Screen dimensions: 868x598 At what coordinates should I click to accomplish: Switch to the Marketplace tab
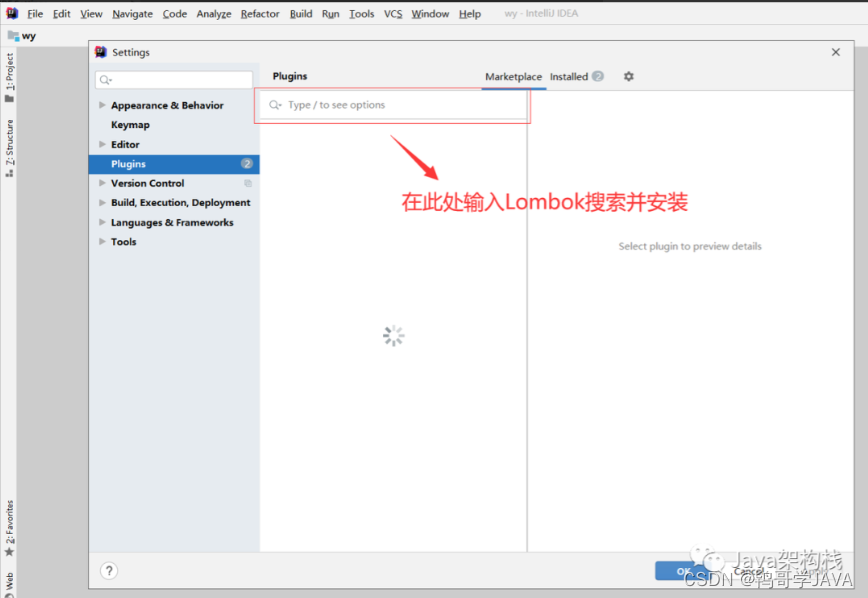[x=514, y=77]
